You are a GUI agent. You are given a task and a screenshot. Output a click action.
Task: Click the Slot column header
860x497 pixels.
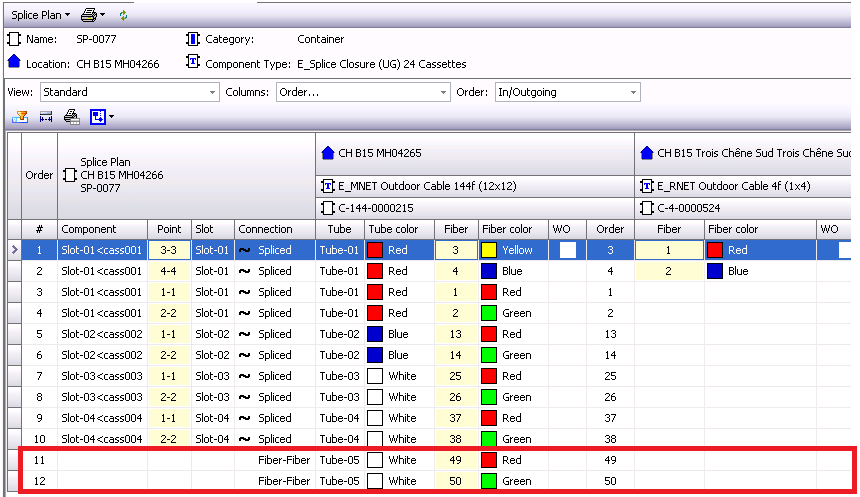[213, 229]
